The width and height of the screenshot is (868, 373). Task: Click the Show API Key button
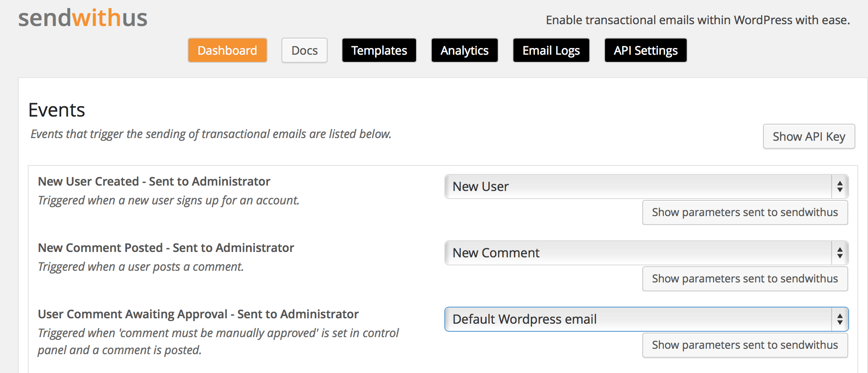809,136
